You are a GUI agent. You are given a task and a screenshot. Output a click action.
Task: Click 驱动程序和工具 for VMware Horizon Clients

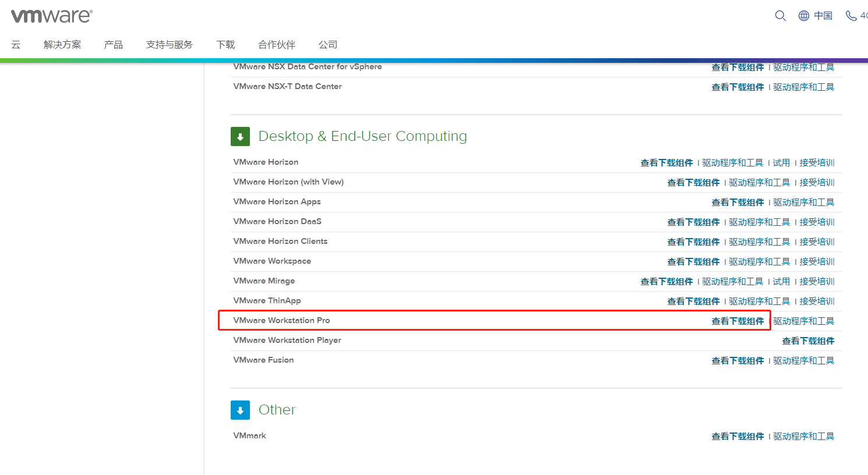click(x=760, y=242)
